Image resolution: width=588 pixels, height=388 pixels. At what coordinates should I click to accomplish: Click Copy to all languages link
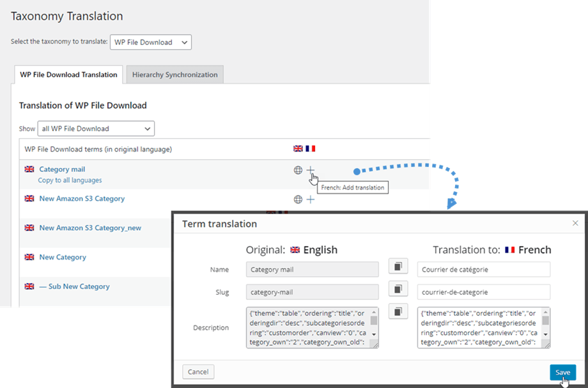point(70,180)
